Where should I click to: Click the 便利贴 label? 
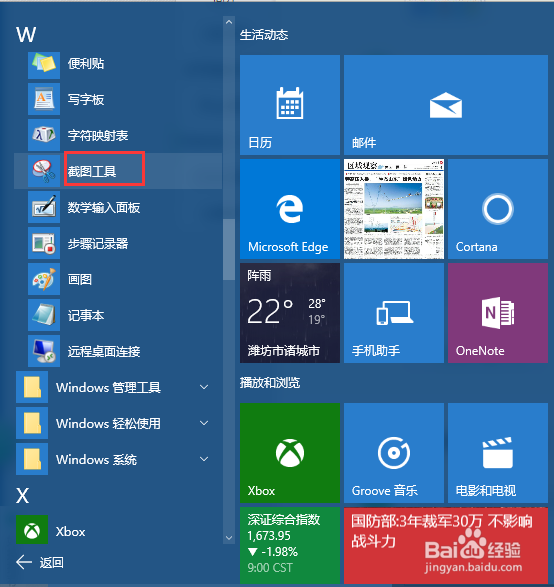tap(86, 63)
